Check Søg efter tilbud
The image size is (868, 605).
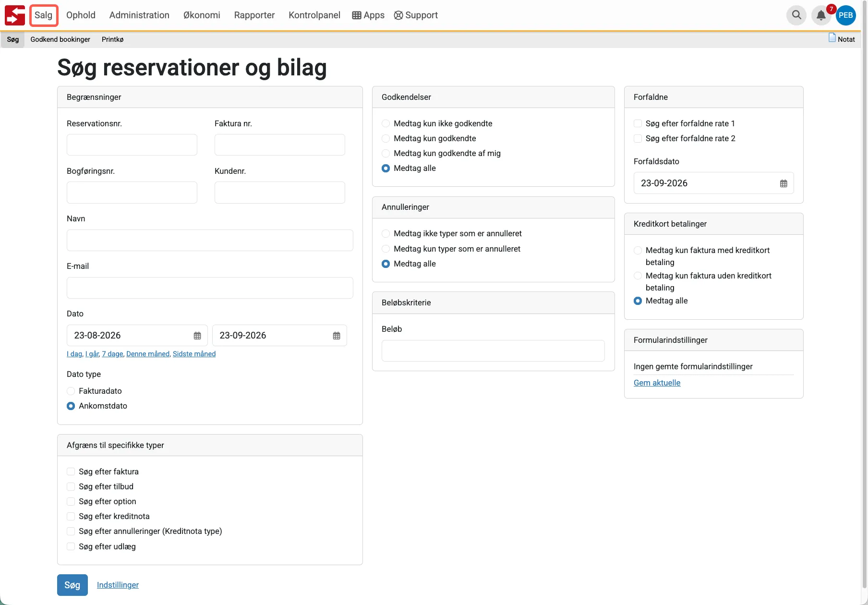pyautogui.click(x=71, y=487)
